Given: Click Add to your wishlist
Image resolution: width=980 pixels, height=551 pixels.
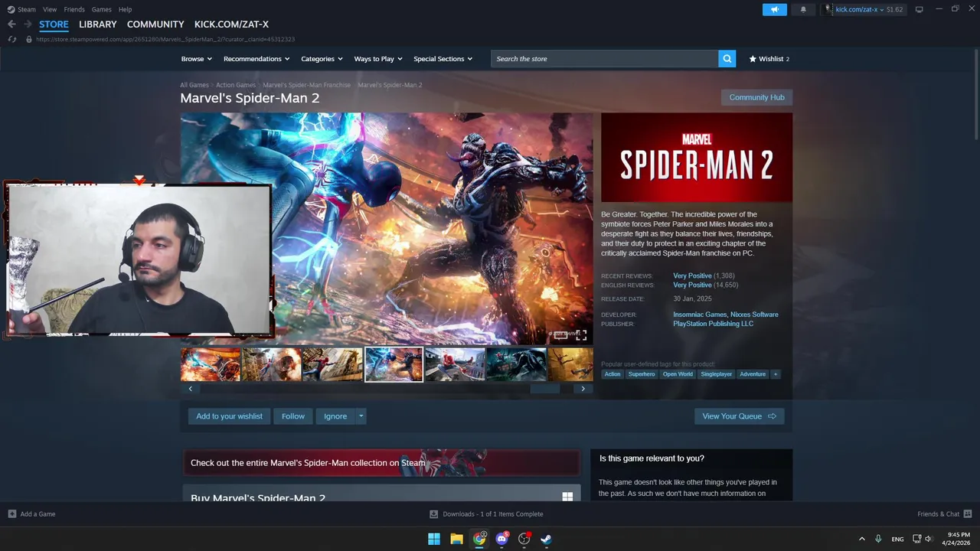Looking at the screenshot, I should 229,416.
